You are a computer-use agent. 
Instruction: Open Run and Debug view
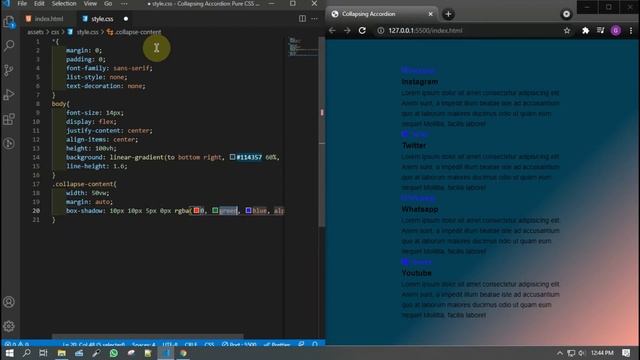tap(9, 95)
